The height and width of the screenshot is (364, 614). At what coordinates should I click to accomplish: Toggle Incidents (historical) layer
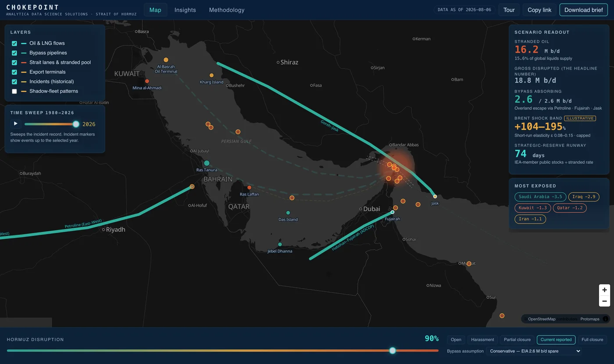tap(14, 82)
